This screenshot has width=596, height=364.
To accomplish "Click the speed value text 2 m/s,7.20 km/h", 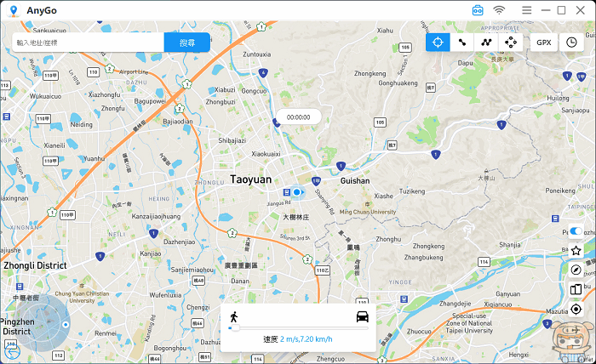I will (306, 339).
